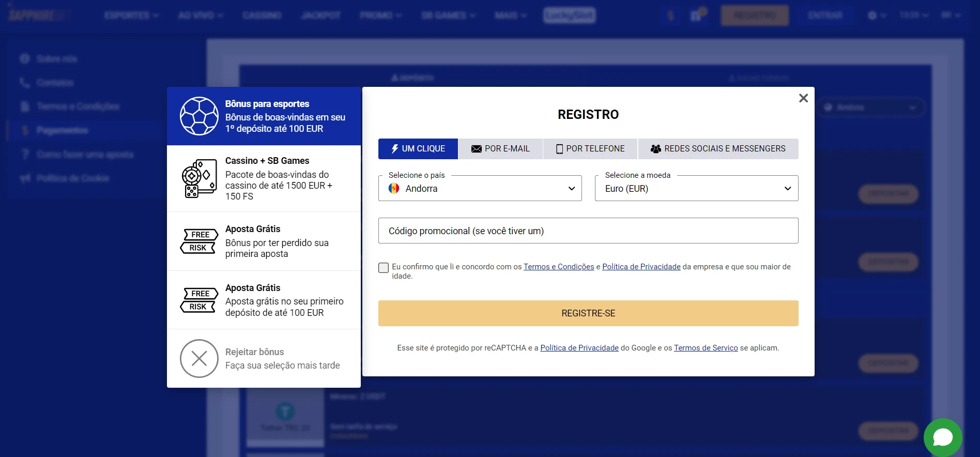Click the envelope icon on Por E-mail tab
This screenshot has width=980, height=457.
[x=477, y=149]
